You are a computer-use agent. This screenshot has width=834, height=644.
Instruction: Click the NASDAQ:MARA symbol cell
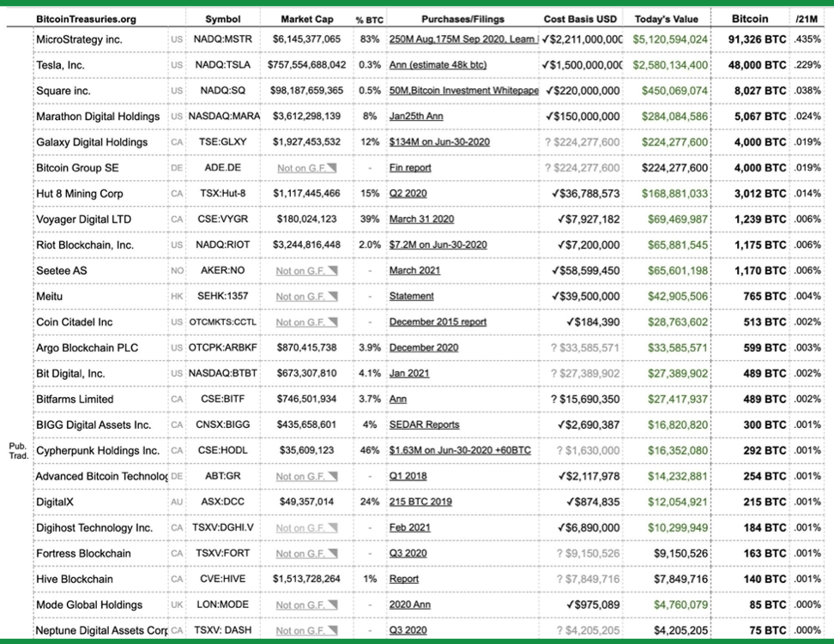pos(224,116)
